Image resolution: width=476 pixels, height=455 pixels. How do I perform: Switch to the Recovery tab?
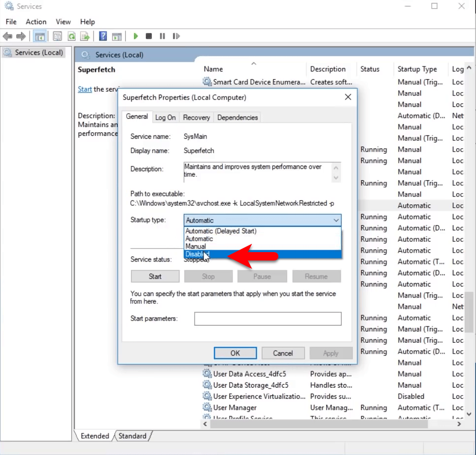197,118
